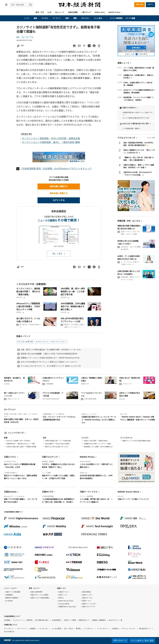
Task: Click the bottom note 'n' share icon
Action: click(84, 267)
